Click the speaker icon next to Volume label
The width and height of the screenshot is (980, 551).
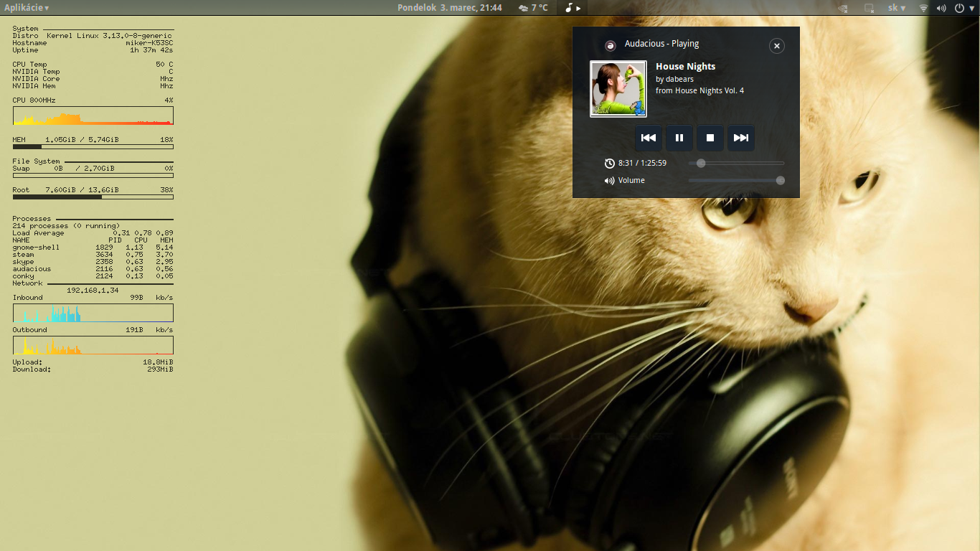tap(609, 181)
